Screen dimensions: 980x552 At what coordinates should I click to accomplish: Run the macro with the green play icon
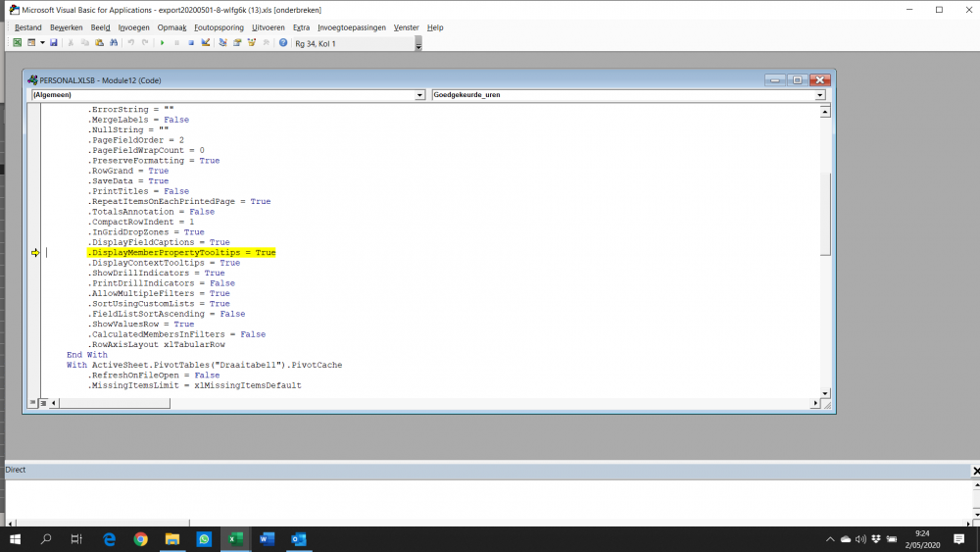[x=163, y=43]
